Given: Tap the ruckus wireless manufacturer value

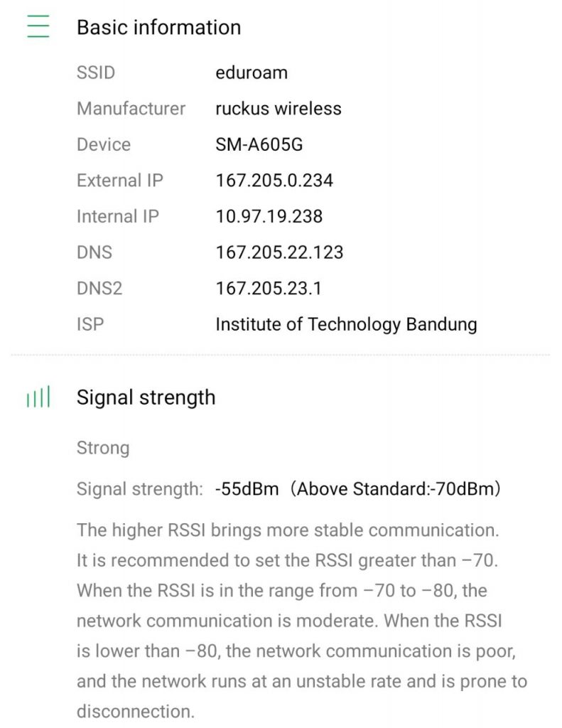Looking at the screenshot, I should (279, 109).
